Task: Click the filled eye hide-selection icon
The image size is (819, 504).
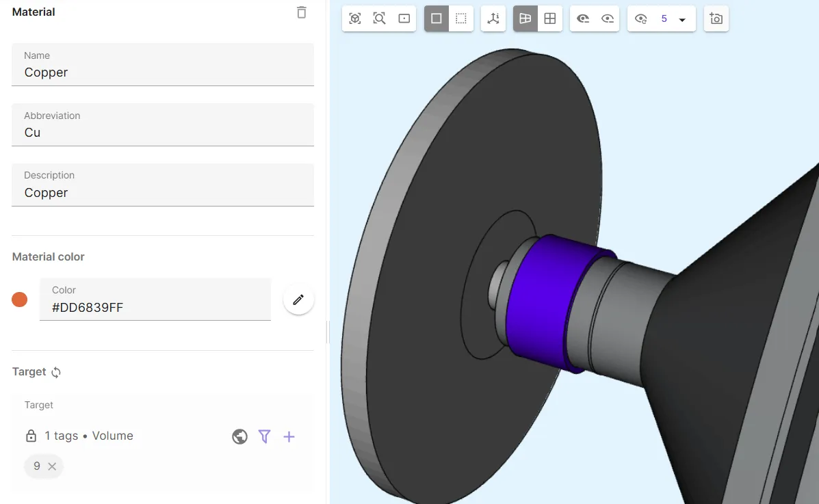Action: (583, 18)
